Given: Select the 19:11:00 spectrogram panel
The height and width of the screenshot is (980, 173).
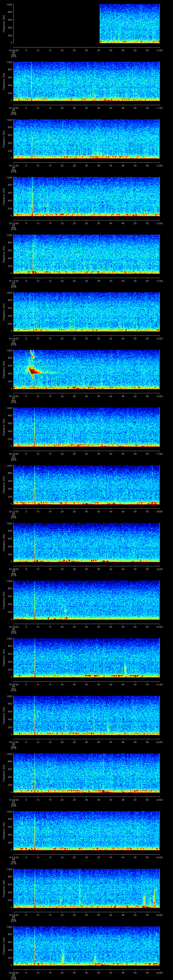Looking at the screenshot, I should tap(86, 139).
